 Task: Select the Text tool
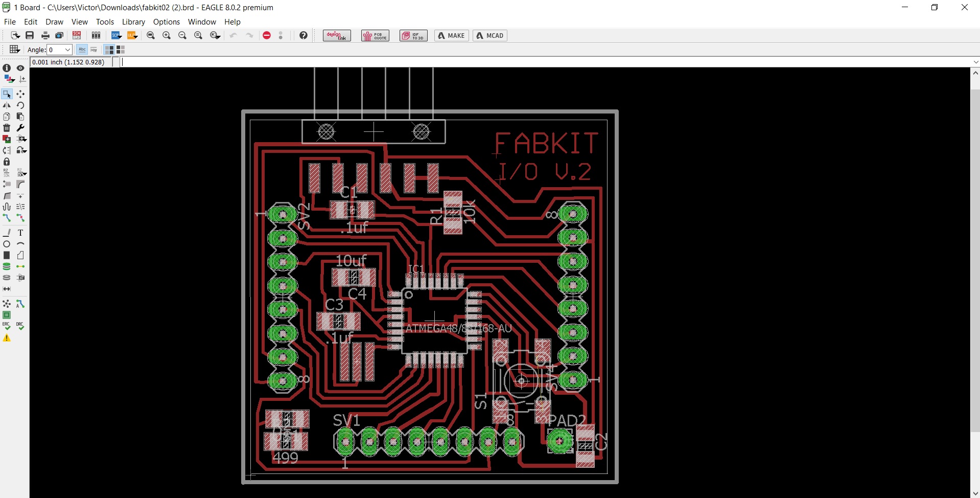pos(20,233)
